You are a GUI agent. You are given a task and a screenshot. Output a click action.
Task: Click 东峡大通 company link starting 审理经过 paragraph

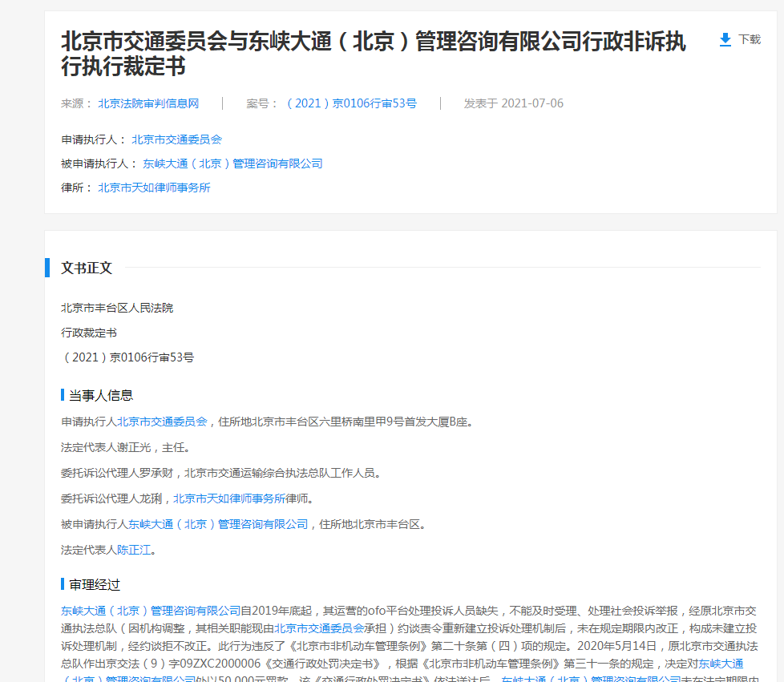click(151, 611)
